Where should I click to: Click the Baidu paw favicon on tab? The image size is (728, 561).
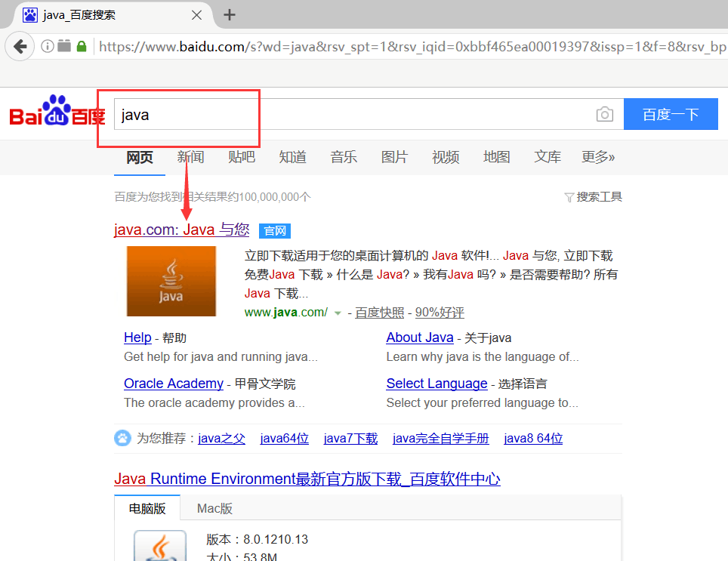[30, 15]
